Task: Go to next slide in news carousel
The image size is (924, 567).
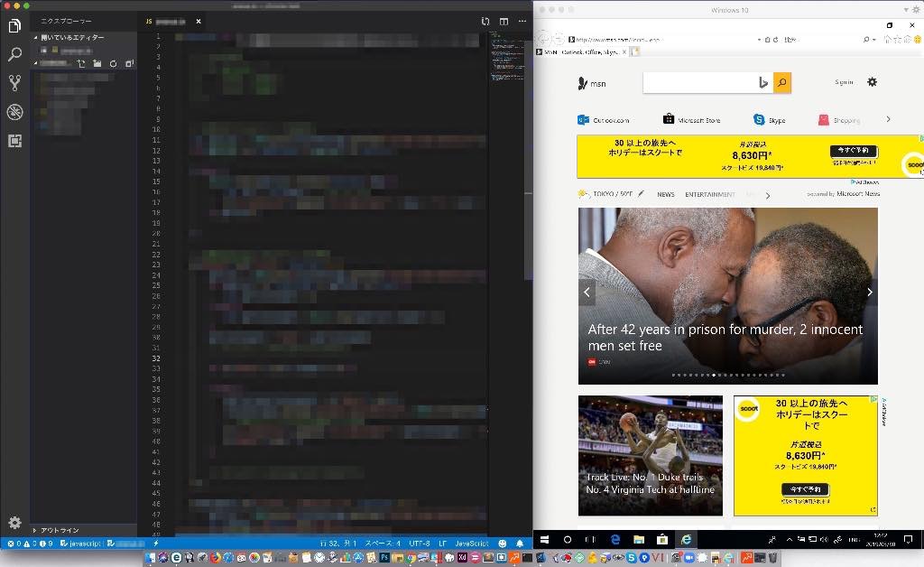Action: coord(869,292)
